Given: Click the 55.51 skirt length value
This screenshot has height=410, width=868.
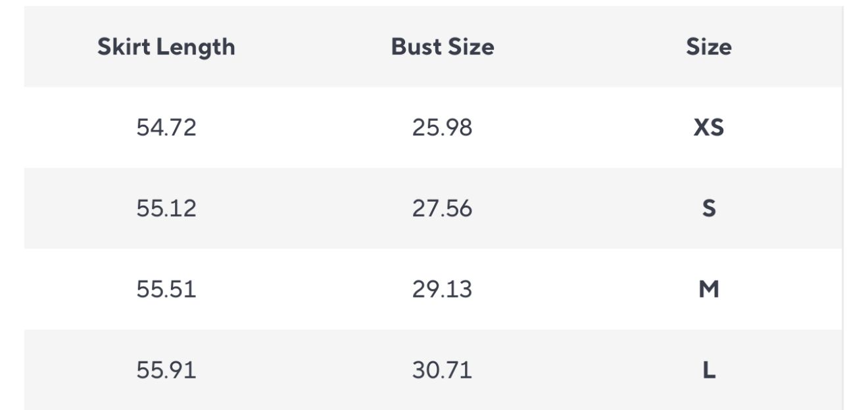Looking at the screenshot, I should pyautogui.click(x=166, y=289).
